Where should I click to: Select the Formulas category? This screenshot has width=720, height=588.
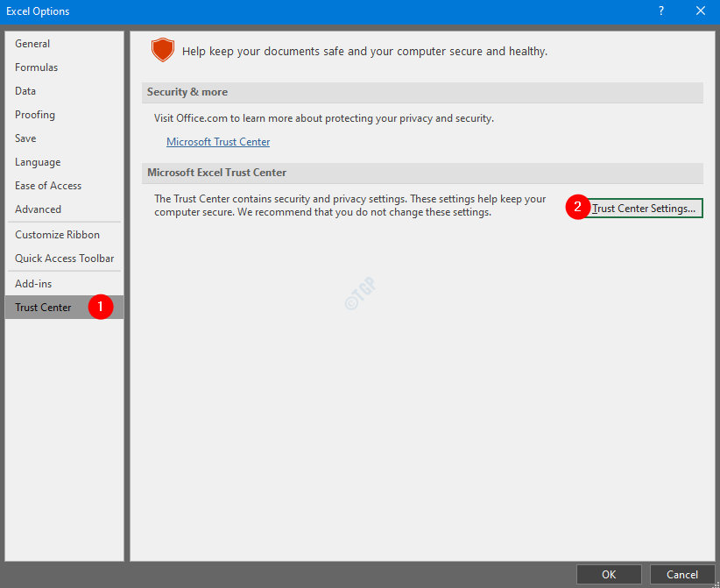(x=37, y=67)
